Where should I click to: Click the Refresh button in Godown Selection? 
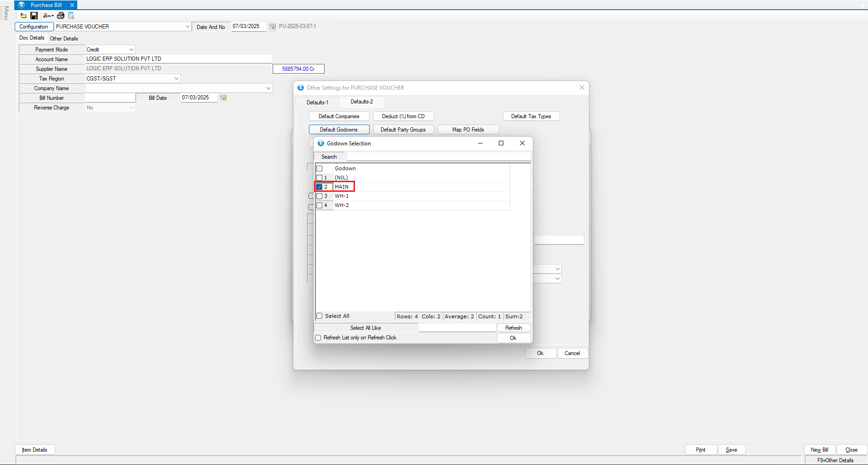tap(514, 328)
